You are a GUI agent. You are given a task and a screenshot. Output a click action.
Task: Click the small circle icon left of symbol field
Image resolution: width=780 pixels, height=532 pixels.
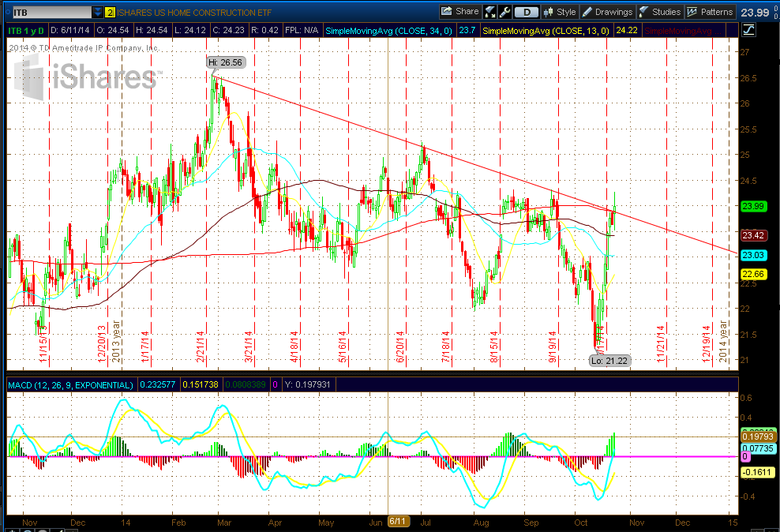pyautogui.click(x=7, y=12)
